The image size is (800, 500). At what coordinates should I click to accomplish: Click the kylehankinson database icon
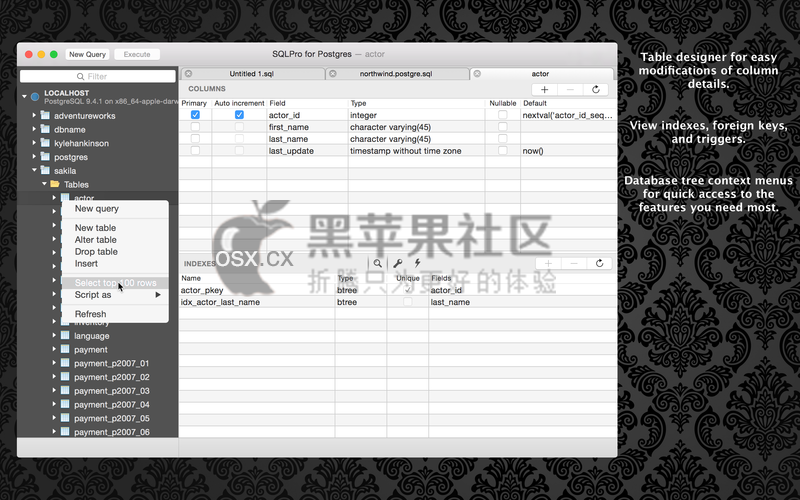[45, 143]
